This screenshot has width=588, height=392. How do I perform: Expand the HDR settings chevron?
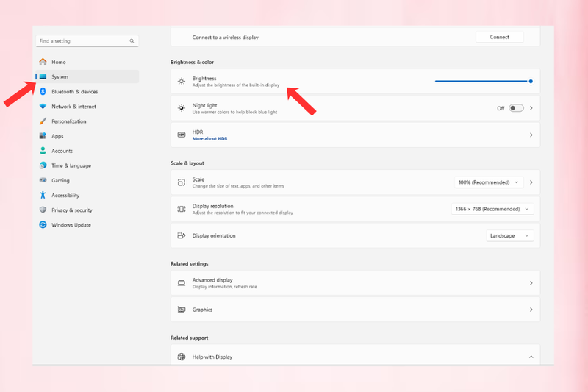(531, 135)
